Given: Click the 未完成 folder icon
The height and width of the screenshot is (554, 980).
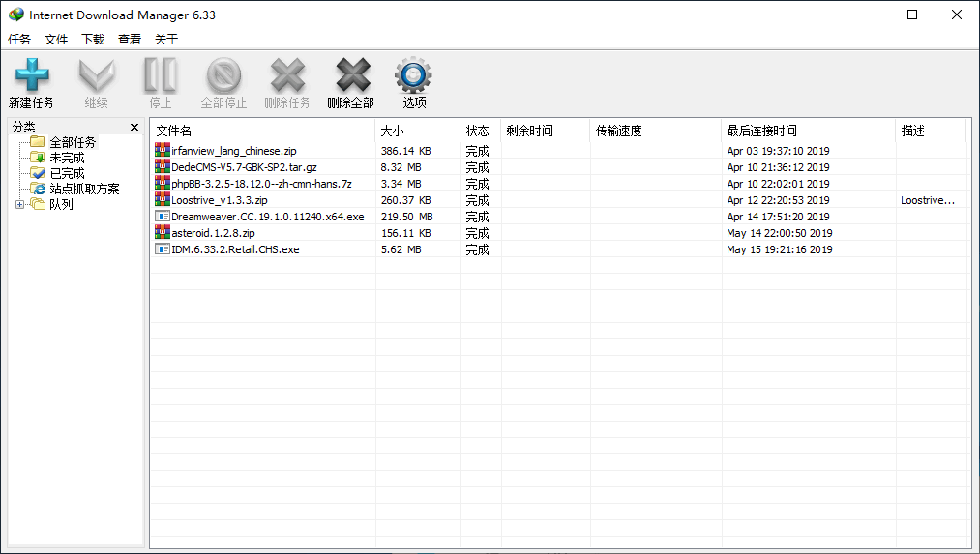Looking at the screenshot, I should pyautogui.click(x=38, y=158).
